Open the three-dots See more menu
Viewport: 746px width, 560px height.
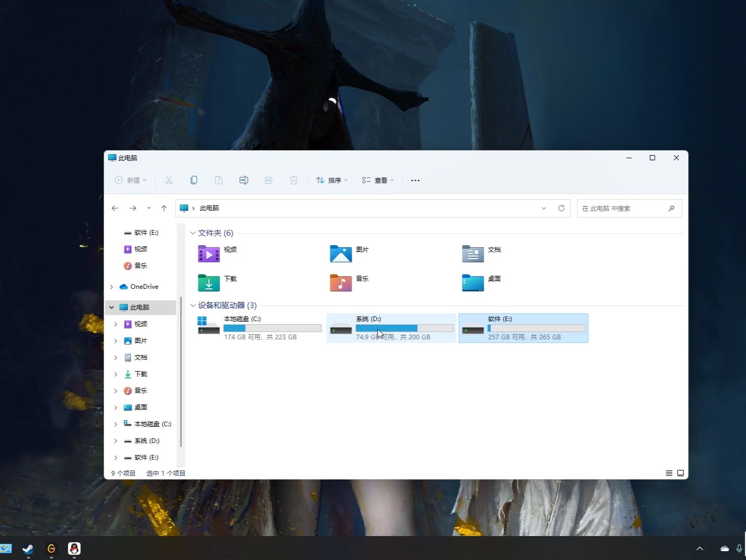point(415,180)
